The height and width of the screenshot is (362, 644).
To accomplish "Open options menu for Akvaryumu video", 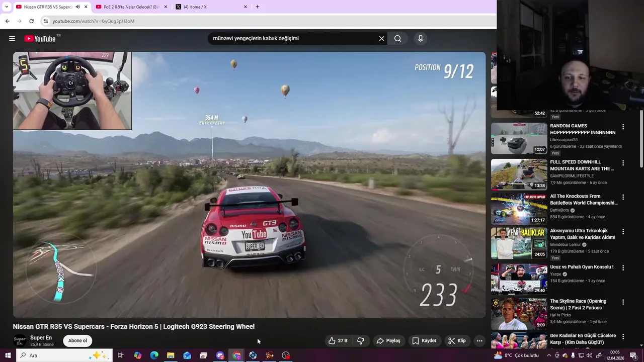I will click(623, 232).
